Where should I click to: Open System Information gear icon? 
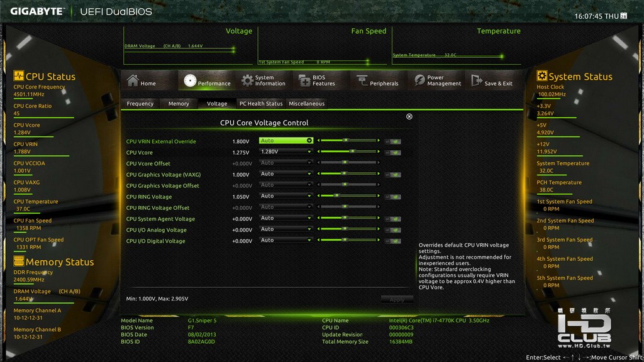click(x=247, y=80)
